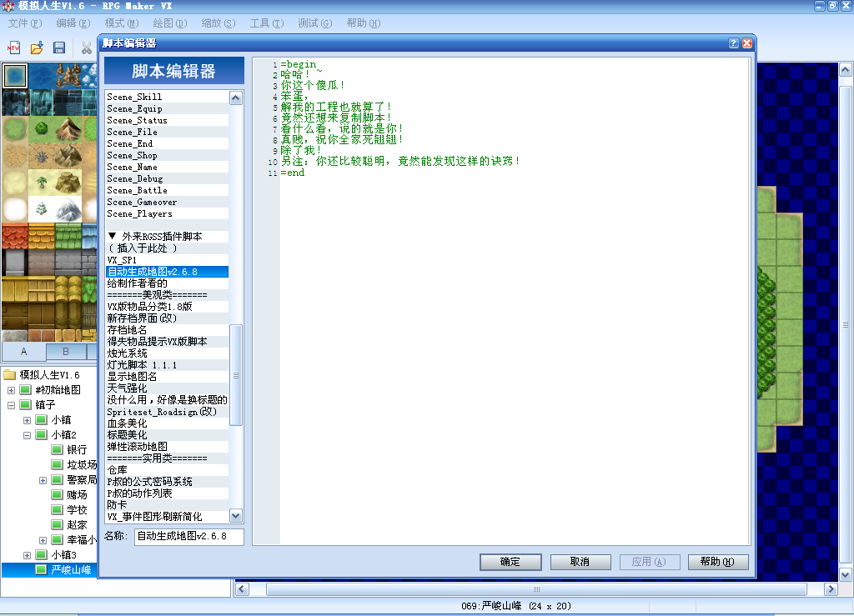Expand the 小镇3 tree node
The image size is (854, 616).
(27, 555)
